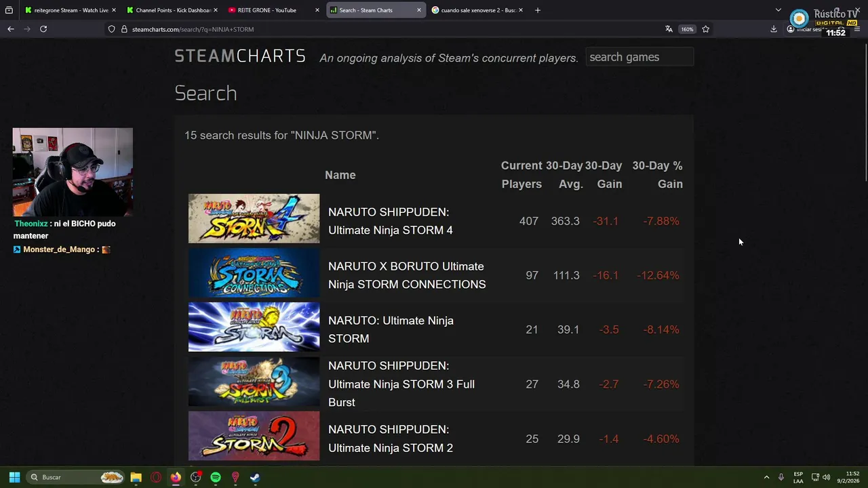Viewport: 868px width, 488px height.
Task: Open a new browser tab
Action: coord(538,10)
